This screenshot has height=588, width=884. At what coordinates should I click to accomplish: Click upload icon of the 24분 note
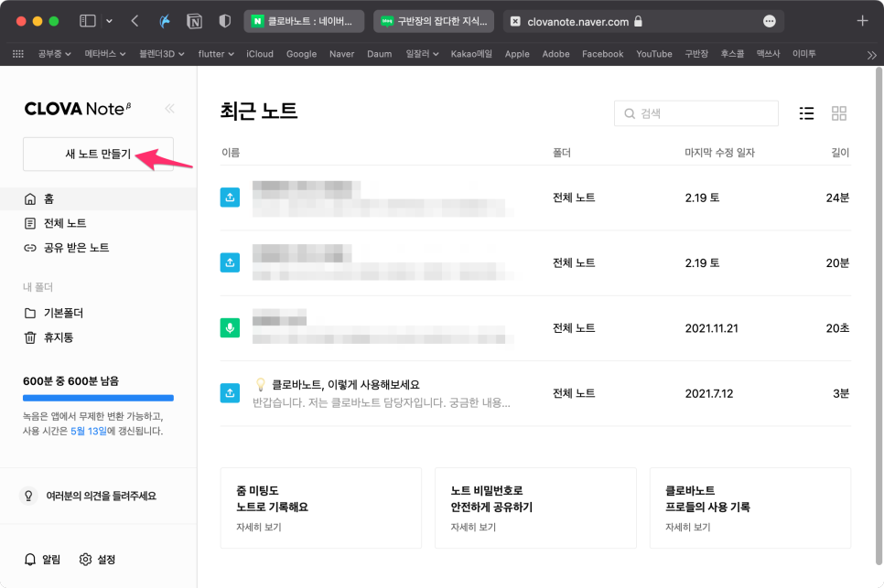[x=230, y=198]
